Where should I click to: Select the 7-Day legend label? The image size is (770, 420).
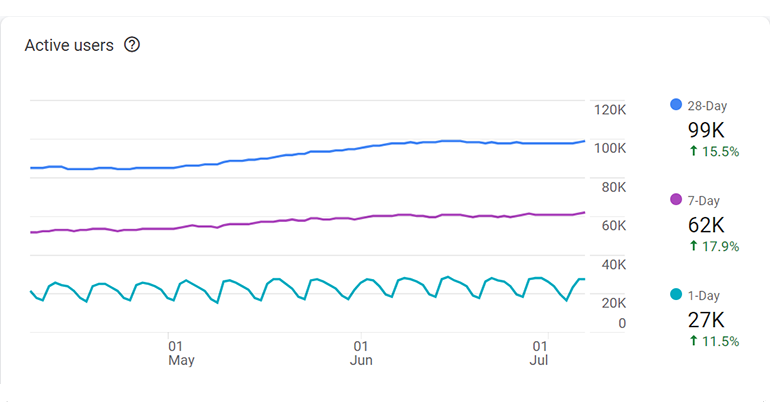coord(704,200)
